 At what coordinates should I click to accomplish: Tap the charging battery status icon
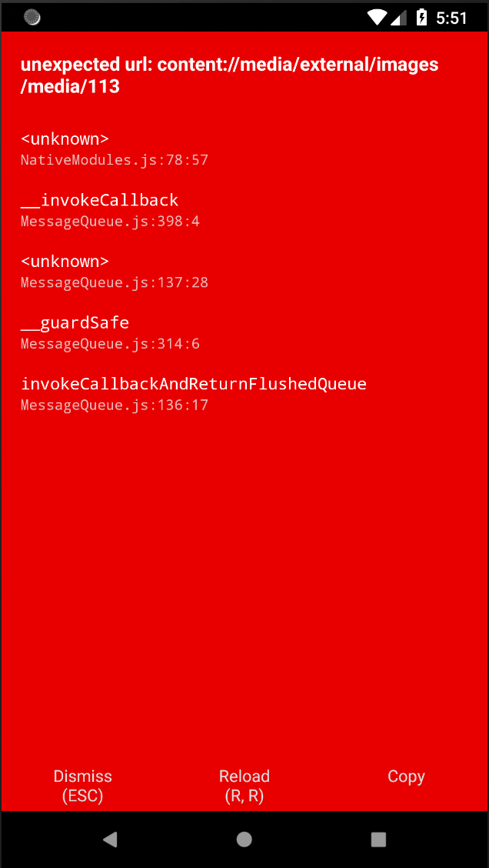pos(420,16)
